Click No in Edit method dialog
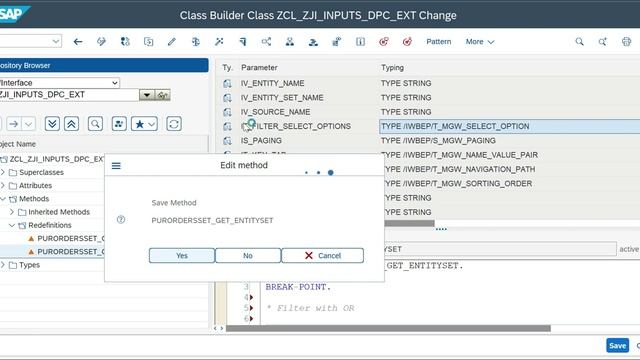The image size is (640, 360). click(248, 256)
